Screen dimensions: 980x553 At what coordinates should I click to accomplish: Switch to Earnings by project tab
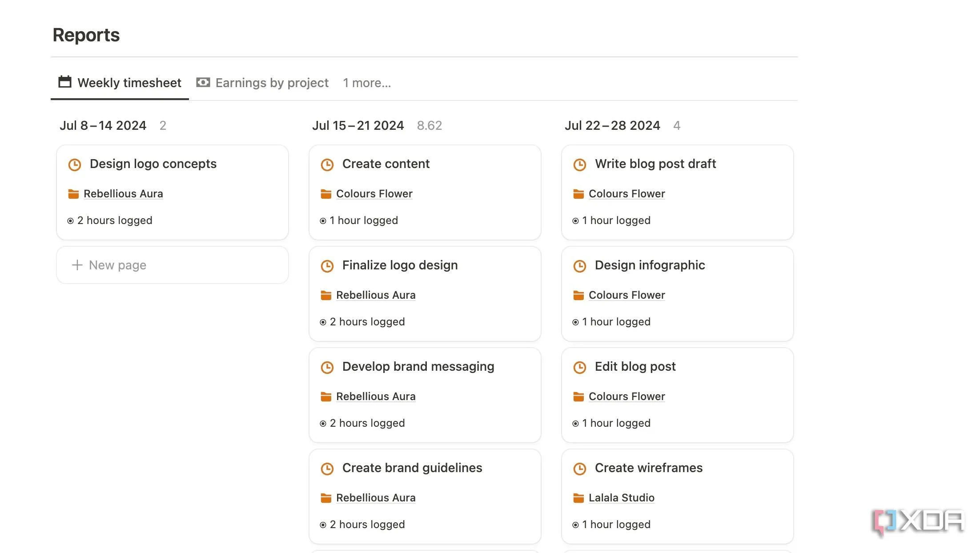tap(272, 83)
